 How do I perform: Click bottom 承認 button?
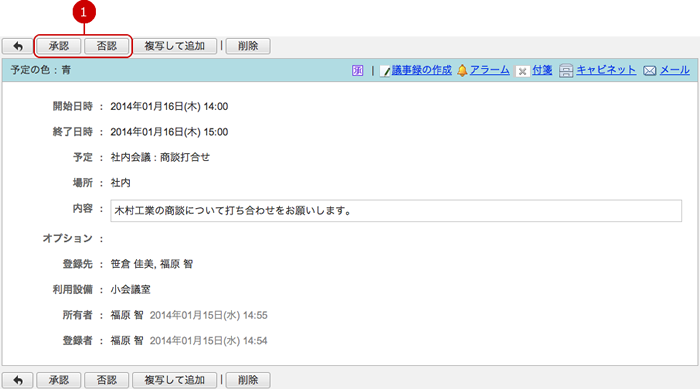pyautogui.click(x=58, y=380)
